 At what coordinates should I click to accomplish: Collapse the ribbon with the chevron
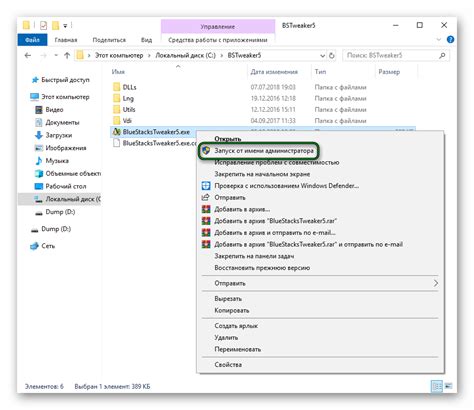tap(439, 40)
